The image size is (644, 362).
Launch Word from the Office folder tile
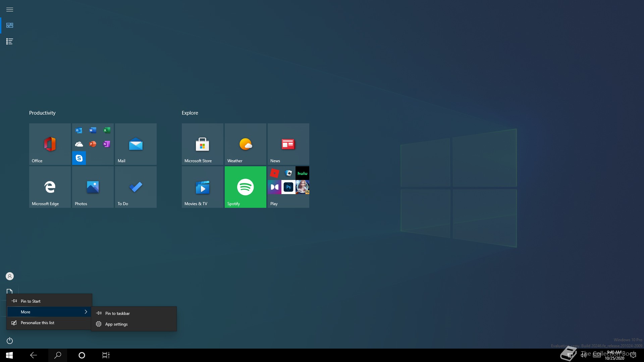93,130
